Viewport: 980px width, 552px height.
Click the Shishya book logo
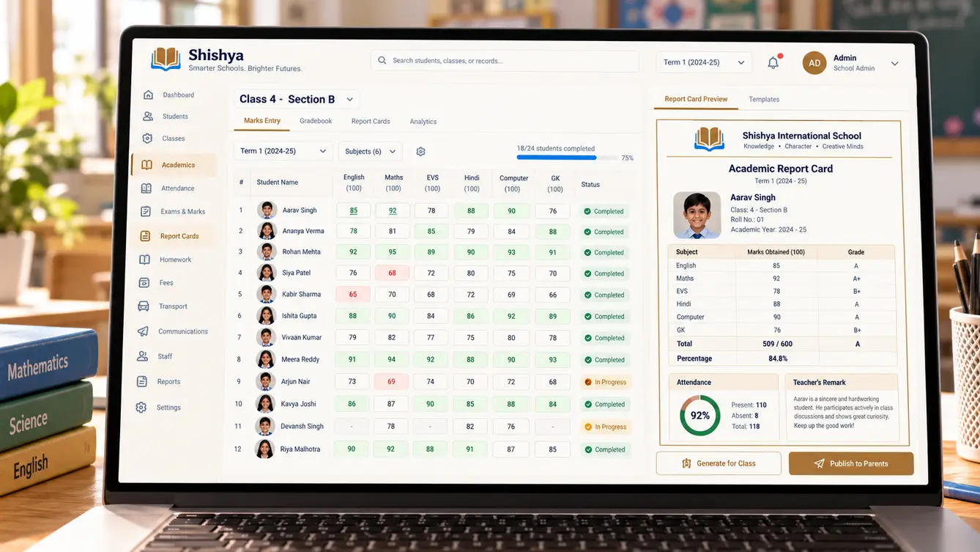[166, 59]
